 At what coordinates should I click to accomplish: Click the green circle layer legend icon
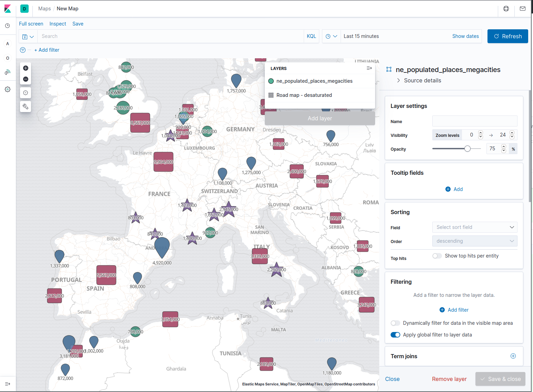tap(271, 81)
